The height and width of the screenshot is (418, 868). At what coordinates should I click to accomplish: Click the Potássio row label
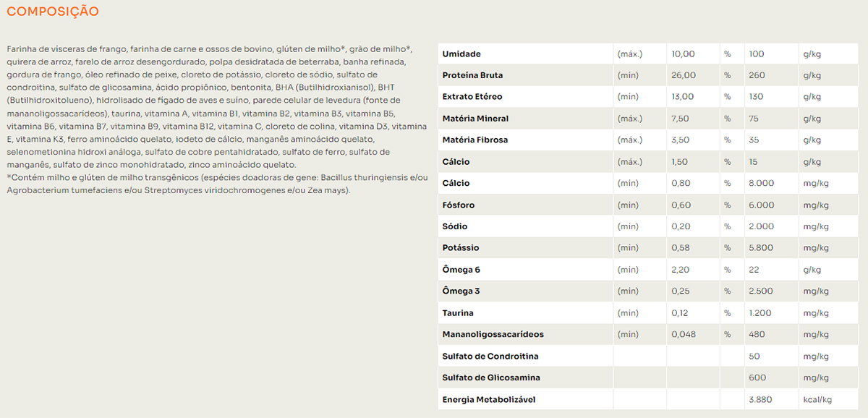click(x=461, y=248)
